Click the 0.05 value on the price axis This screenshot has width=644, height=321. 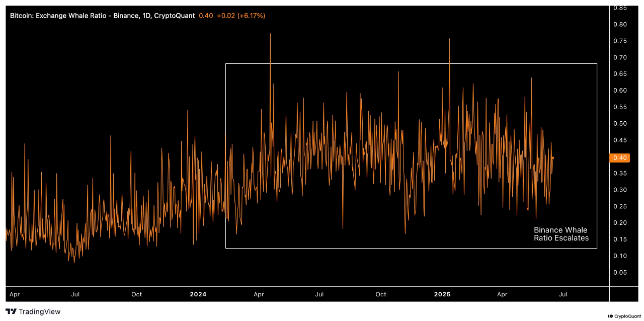pyautogui.click(x=620, y=272)
